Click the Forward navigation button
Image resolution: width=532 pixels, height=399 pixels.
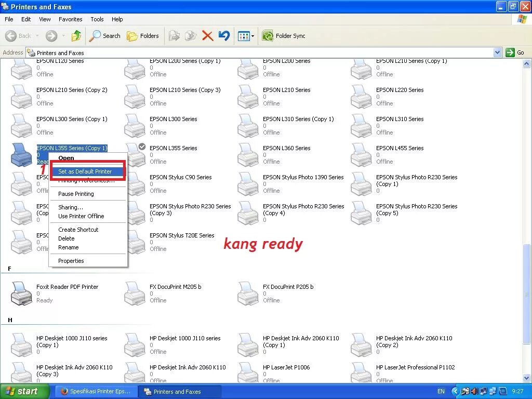coord(51,36)
